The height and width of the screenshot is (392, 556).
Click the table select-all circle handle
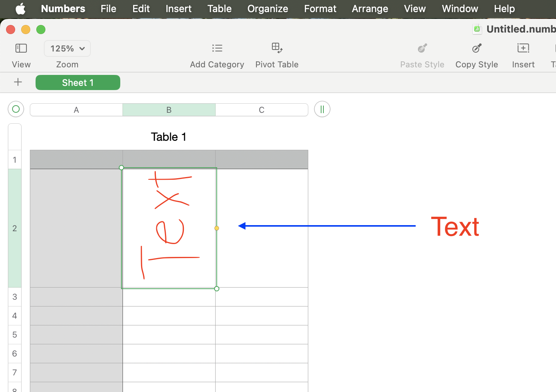16,109
